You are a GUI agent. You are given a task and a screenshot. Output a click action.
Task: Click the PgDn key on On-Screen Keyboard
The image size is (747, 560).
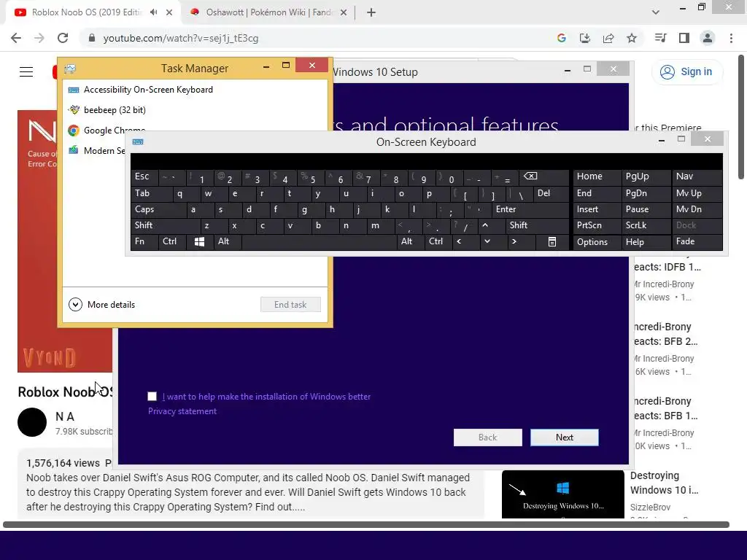(646, 193)
